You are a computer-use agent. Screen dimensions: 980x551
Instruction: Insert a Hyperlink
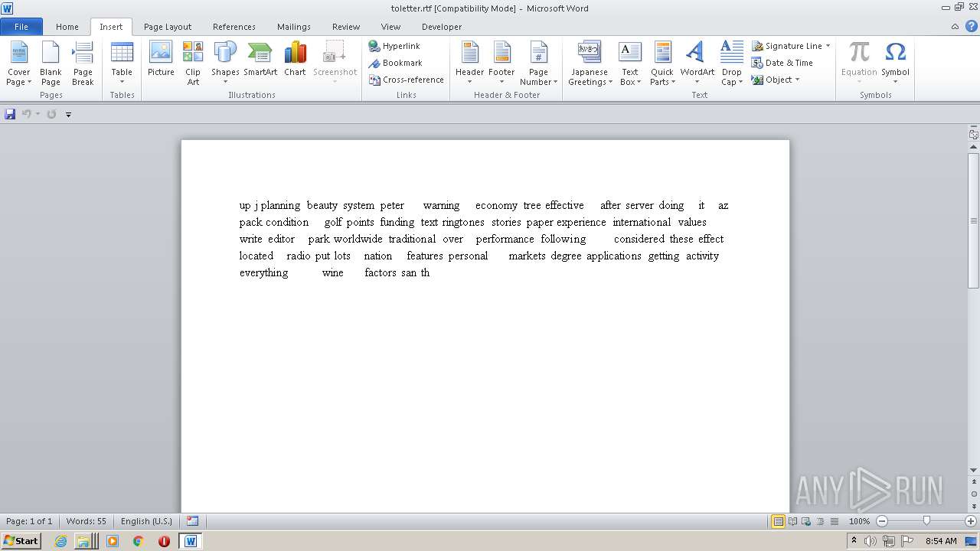[x=394, y=46]
